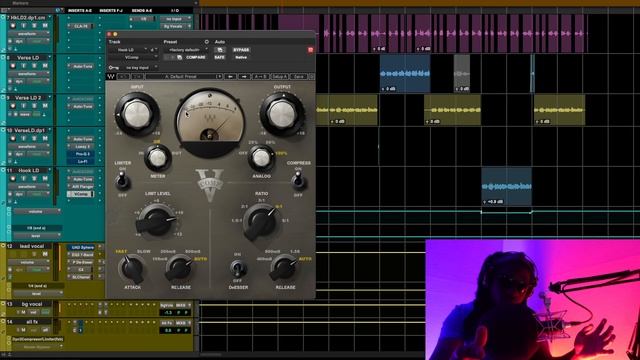Record-enable the Hook LD track
This screenshot has height=360, width=640.
pyautogui.click(x=13, y=178)
